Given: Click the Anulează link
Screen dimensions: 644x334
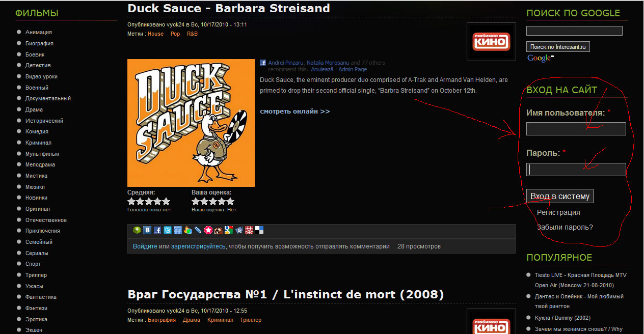Looking at the screenshot, I should (322, 69).
